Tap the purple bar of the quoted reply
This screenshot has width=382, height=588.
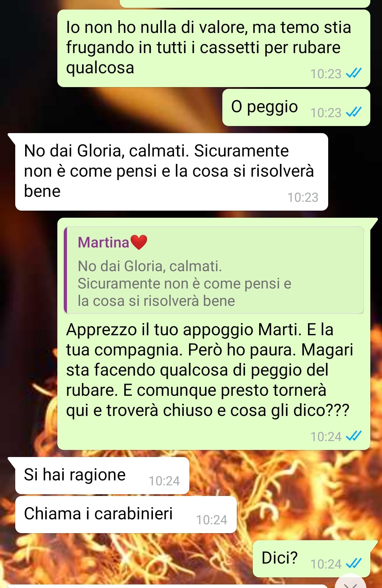click(x=65, y=270)
